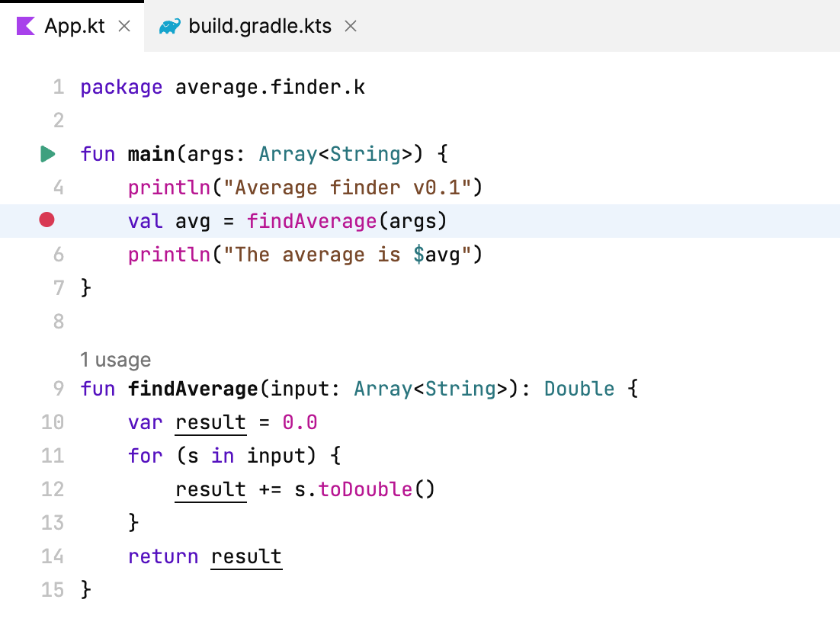Click line number 9 in the gutter
This screenshot has height=625, width=840.
tap(58, 389)
